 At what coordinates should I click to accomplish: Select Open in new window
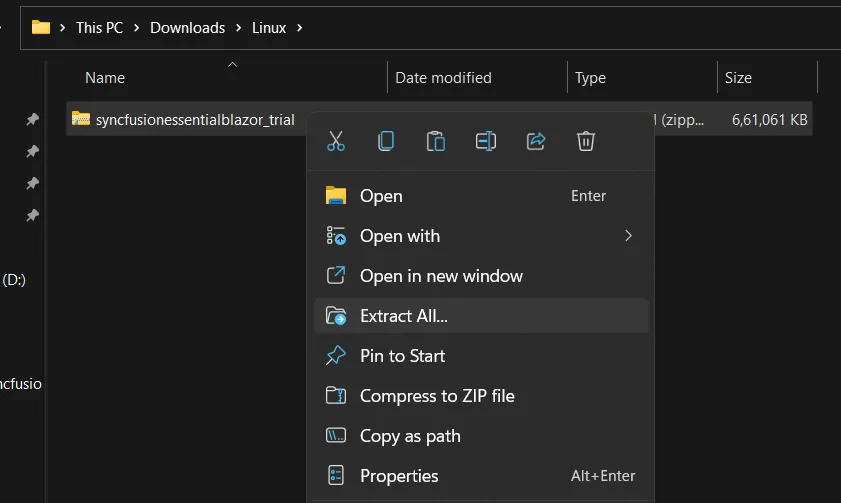tap(481, 276)
